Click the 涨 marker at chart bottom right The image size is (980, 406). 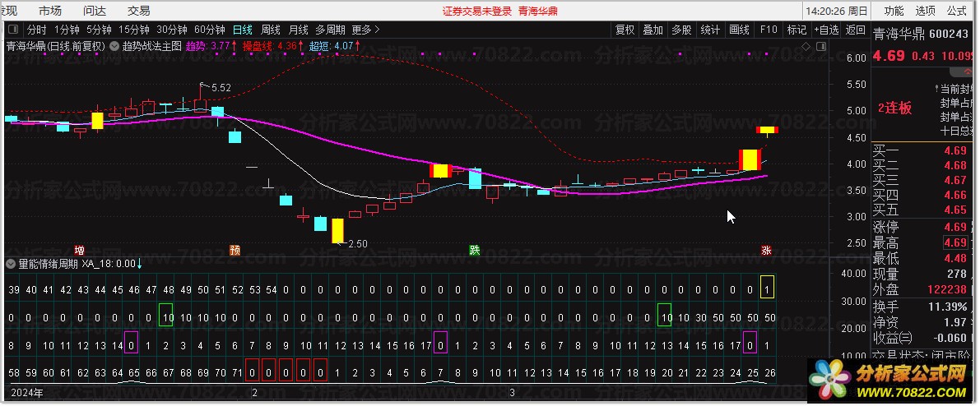(766, 251)
